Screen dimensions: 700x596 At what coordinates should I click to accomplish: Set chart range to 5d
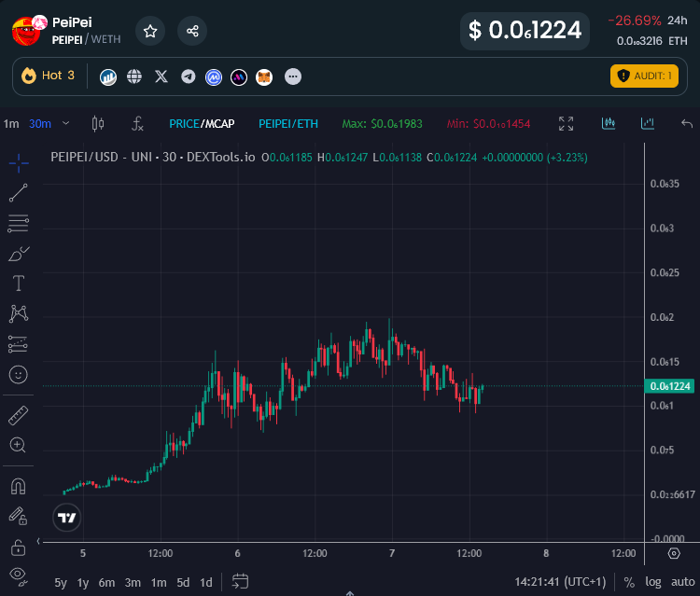[183, 583]
